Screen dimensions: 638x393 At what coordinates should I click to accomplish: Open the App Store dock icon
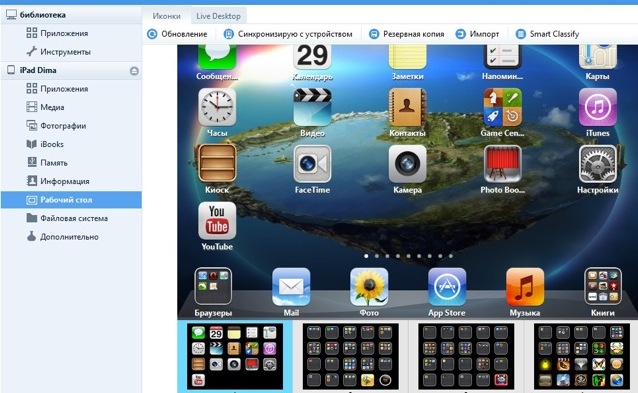pos(447,287)
